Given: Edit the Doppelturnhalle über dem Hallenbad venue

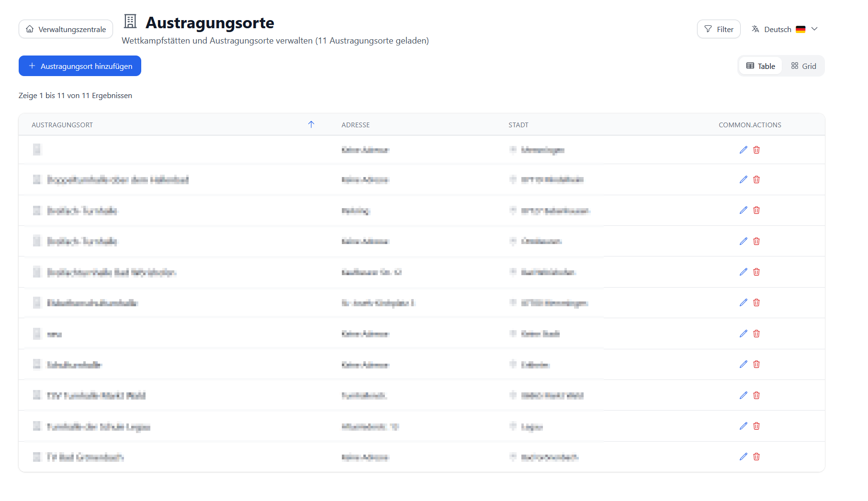Looking at the screenshot, I should tap(744, 179).
